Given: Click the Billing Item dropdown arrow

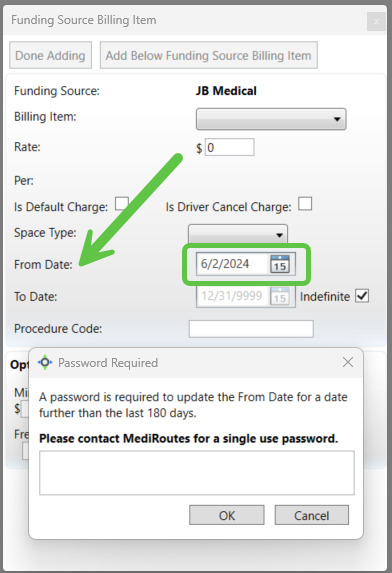Looking at the screenshot, I should [337, 119].
